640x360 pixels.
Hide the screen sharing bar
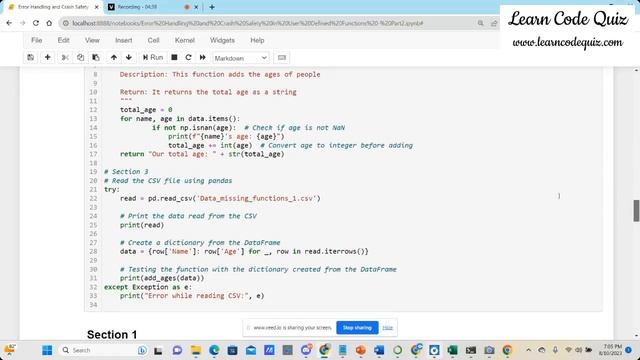click(387, 328)
